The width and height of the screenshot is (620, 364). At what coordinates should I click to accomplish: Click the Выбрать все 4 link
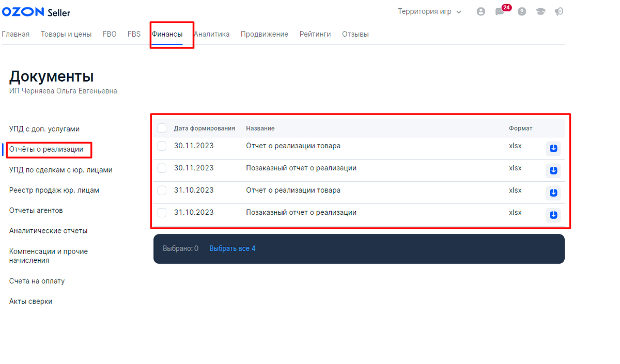pyautogui.click(x=233, y=249)
